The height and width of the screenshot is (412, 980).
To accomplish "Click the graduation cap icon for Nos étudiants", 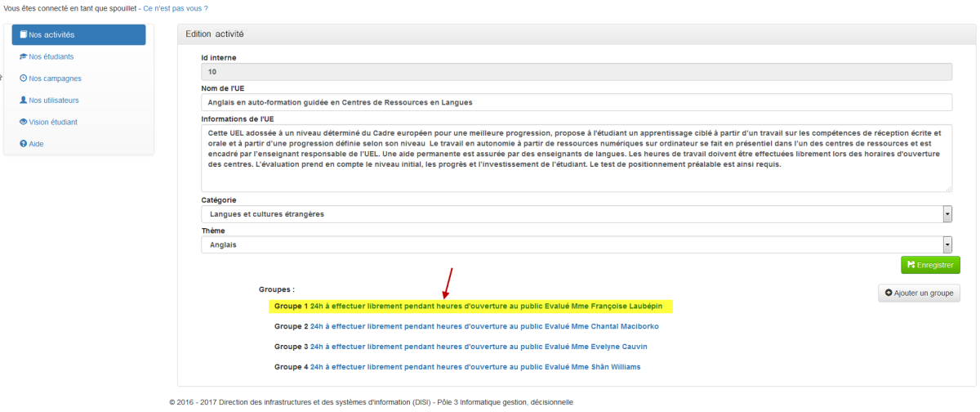I will click(x=24, y=57).
